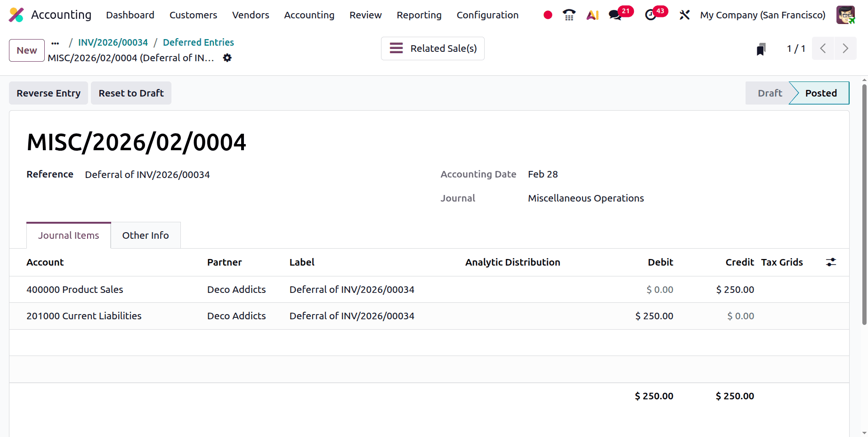Open the Reporting menu
The image size is (868, 437).
click(x=419, y=15)
